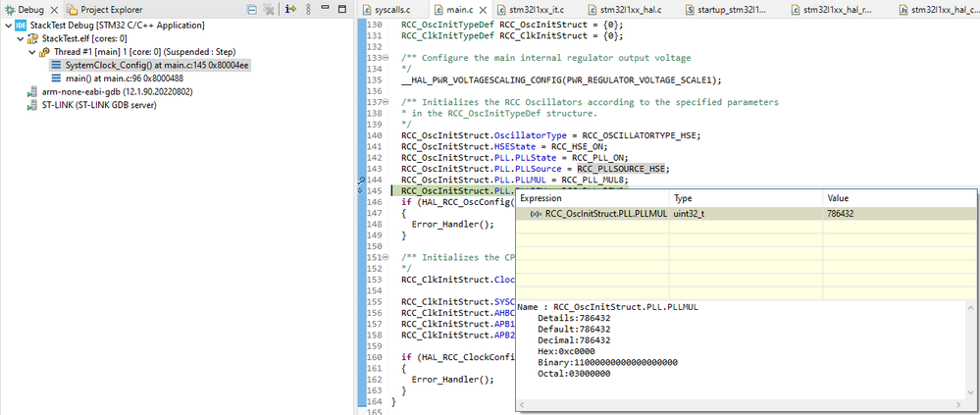Screen dimensions: 980x415
Task: Click Collapse All icon in Debug view
Action: tap(251, 10)
